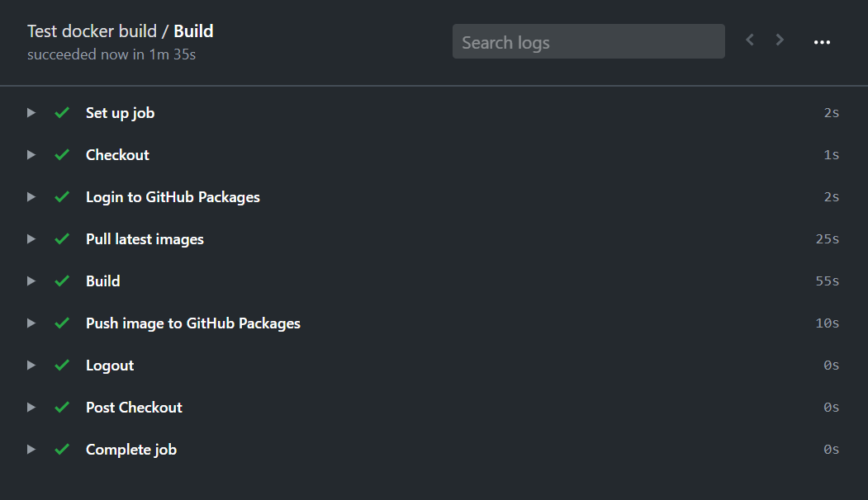Click the checkmark next to Complete job
868x500 pixels.
(x=62, y=449)
